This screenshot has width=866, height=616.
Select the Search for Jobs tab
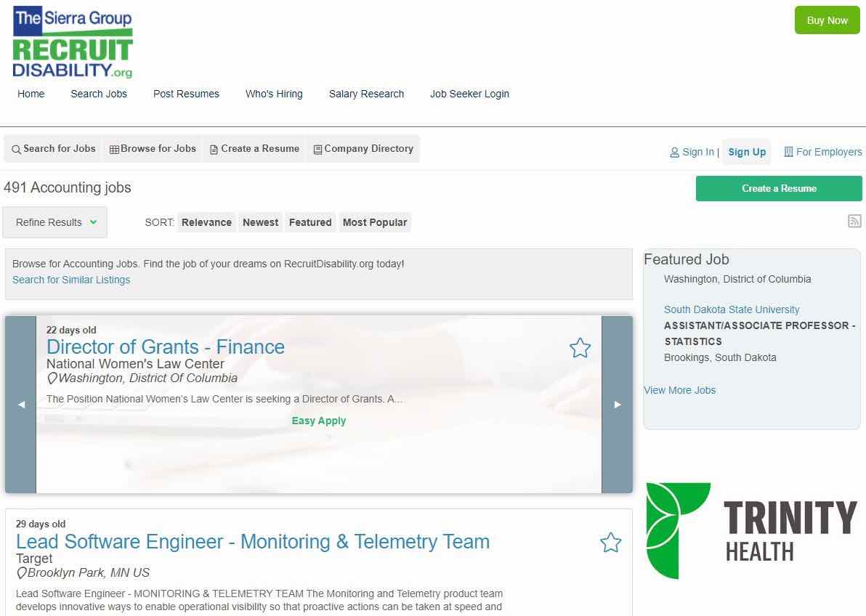54,149
